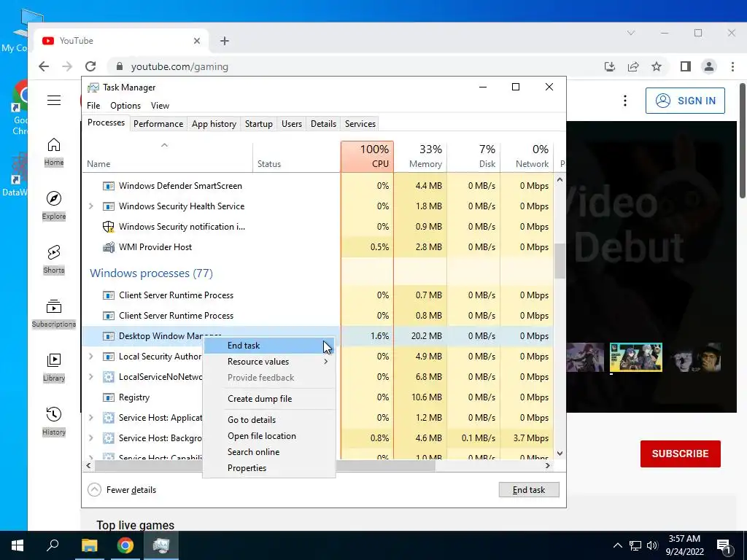The width and height of the screenshot is (747, 560).
Task: Expand Service Host: Background row
Action: pyautogui.click(x=91, y=438)
